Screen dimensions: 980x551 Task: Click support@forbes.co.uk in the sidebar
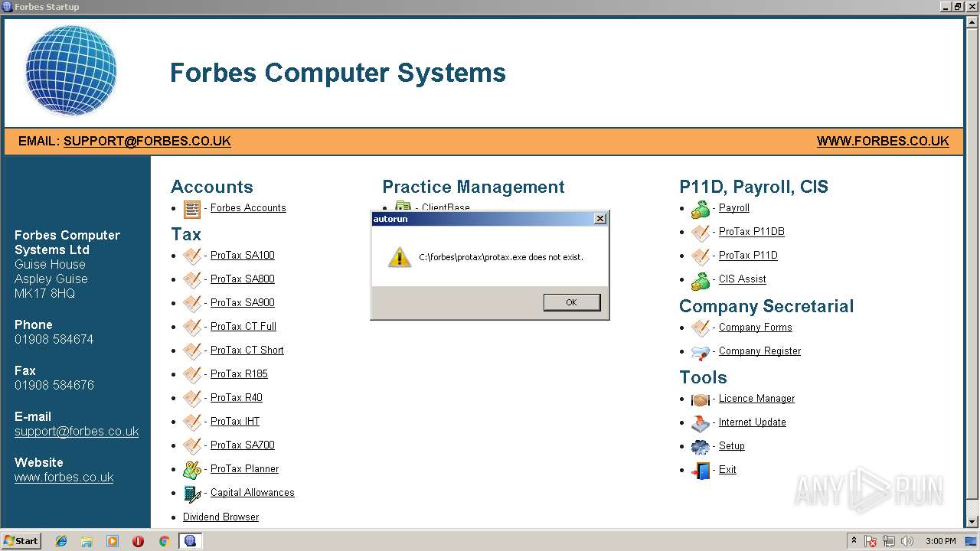click(x=77, y=432)
